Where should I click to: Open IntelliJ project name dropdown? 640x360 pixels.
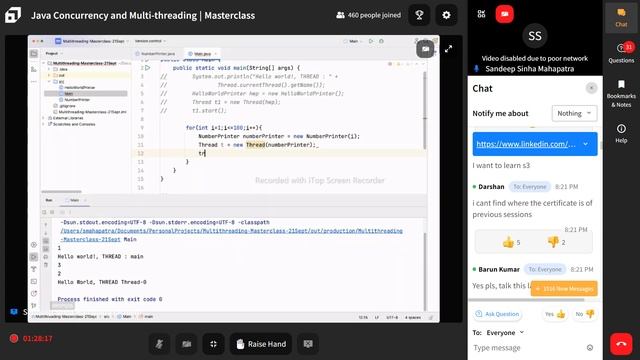(x=92, y=41)
